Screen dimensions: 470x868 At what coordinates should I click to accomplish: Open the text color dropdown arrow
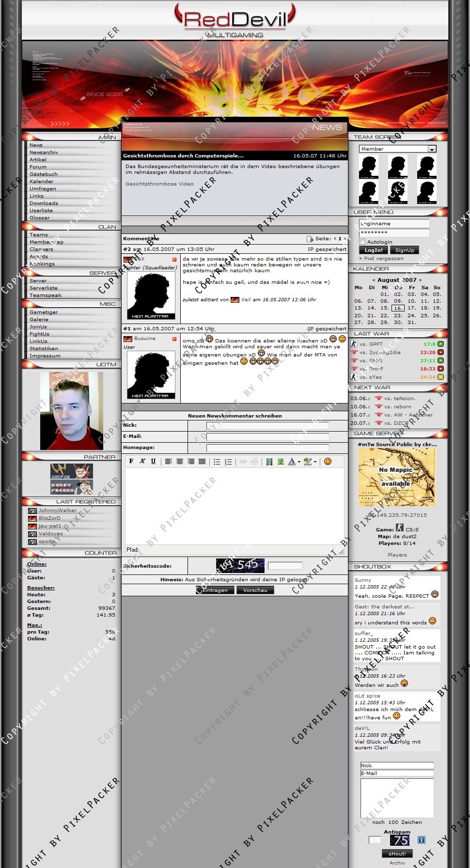pos(299,462)
